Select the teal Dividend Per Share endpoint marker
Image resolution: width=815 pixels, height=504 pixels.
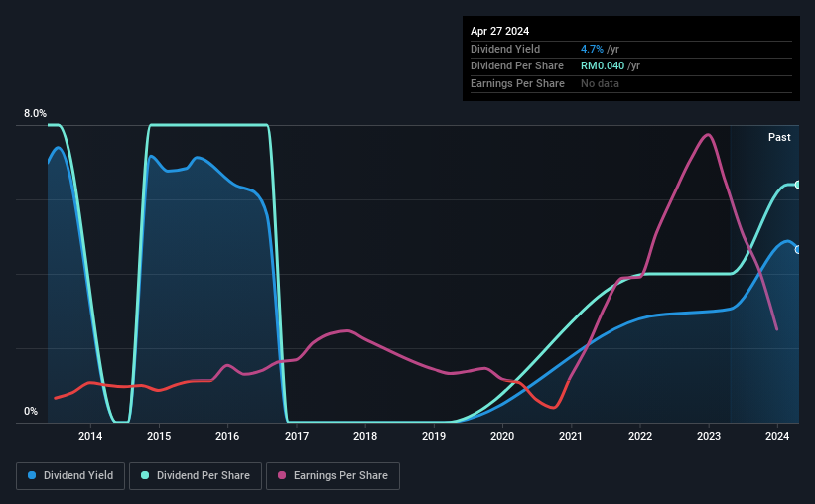pos(798,185)
